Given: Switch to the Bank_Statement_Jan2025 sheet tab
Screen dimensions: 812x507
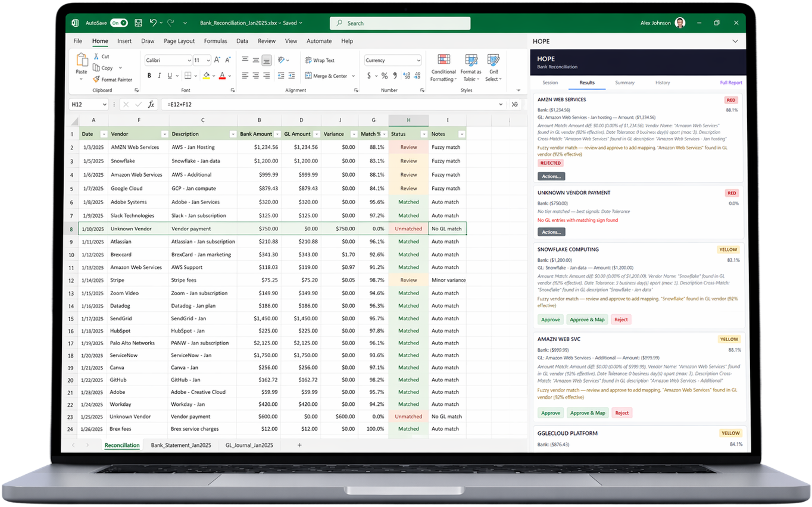Looking at the screenshot, I should [x=181, y=445].
